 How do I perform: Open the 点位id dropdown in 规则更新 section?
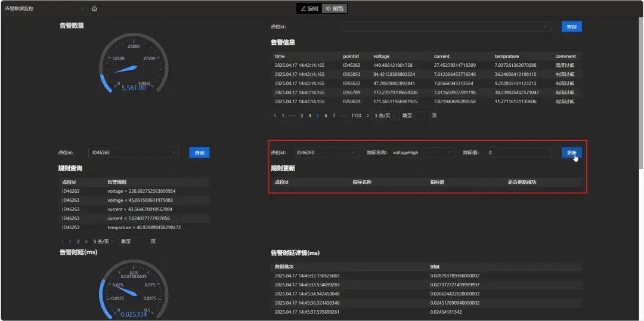click(x=326, y=153)
